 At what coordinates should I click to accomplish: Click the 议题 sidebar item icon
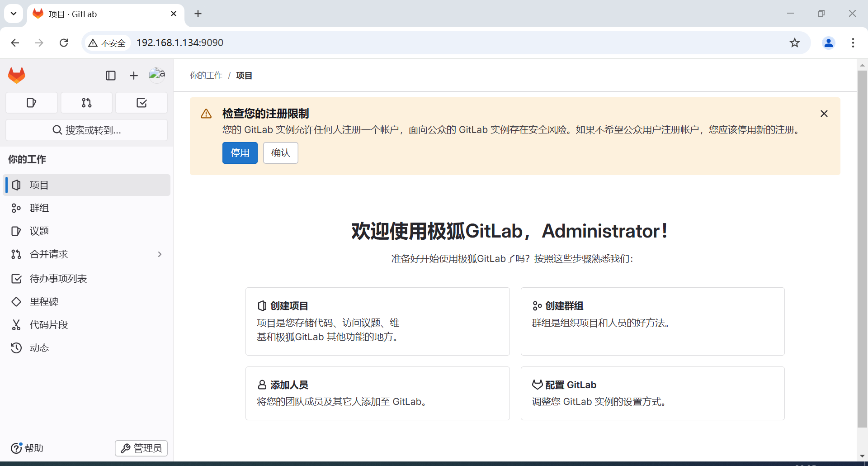coord(16,231)
